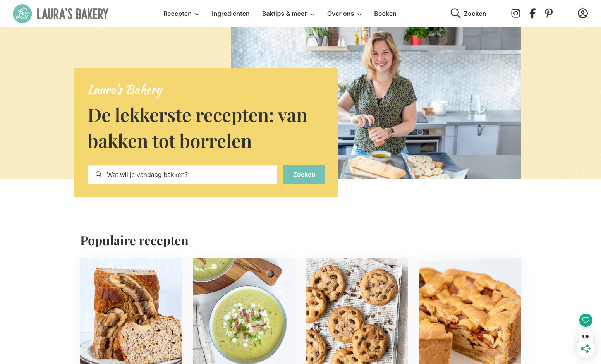The height and width of the screenshot is (364, 601).
Task: Open the Boeken menu item
Action: [385, 14]
